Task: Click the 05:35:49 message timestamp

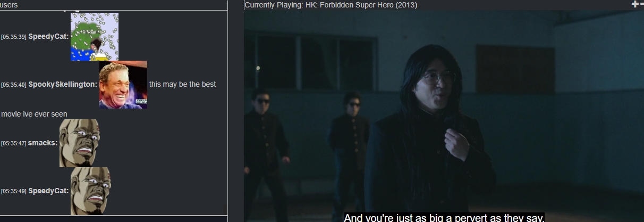Action: click(x=14, y=191)
